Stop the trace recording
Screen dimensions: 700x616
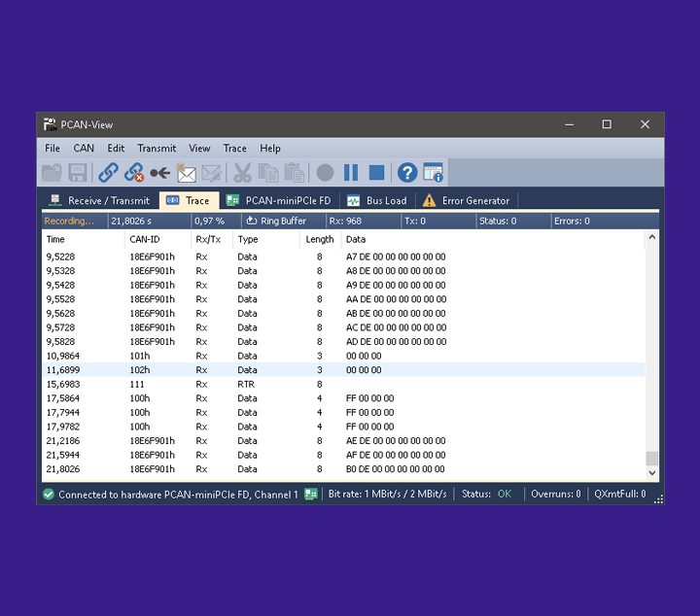pos(377,173)
